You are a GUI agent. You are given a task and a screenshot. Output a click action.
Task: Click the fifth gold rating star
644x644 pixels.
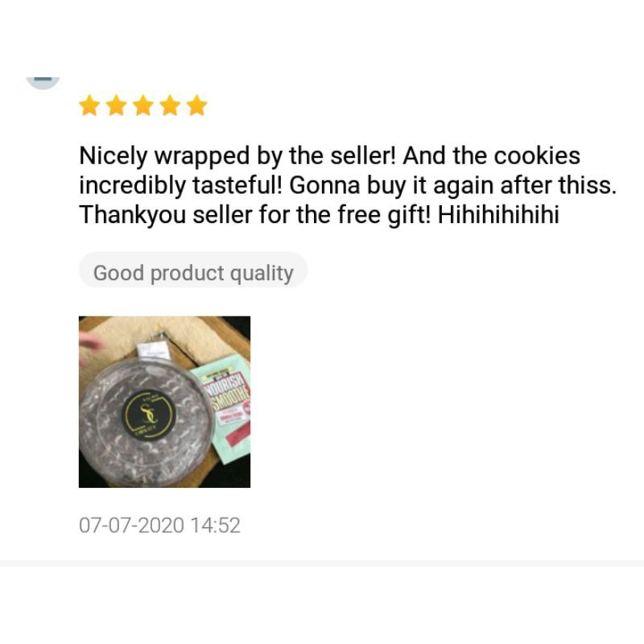(x=196, y=105)
